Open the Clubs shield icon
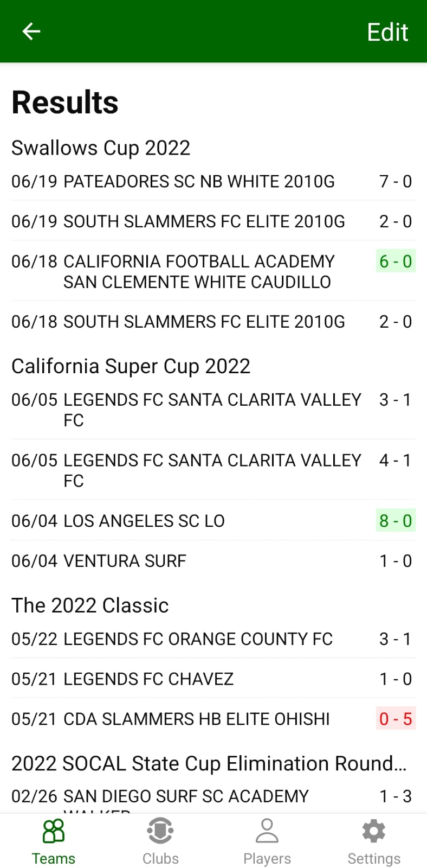The height and width of the screenshot is (868, 427). click(160, 831)
